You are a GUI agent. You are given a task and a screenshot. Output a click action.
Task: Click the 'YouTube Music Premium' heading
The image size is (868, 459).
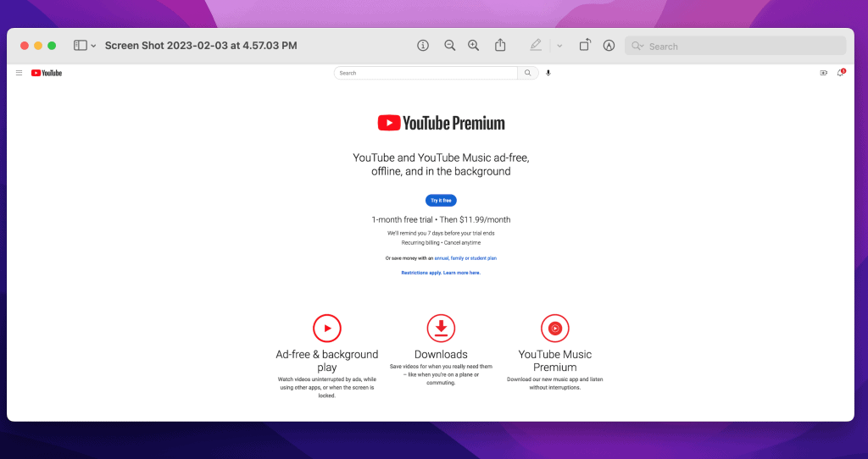555,361
